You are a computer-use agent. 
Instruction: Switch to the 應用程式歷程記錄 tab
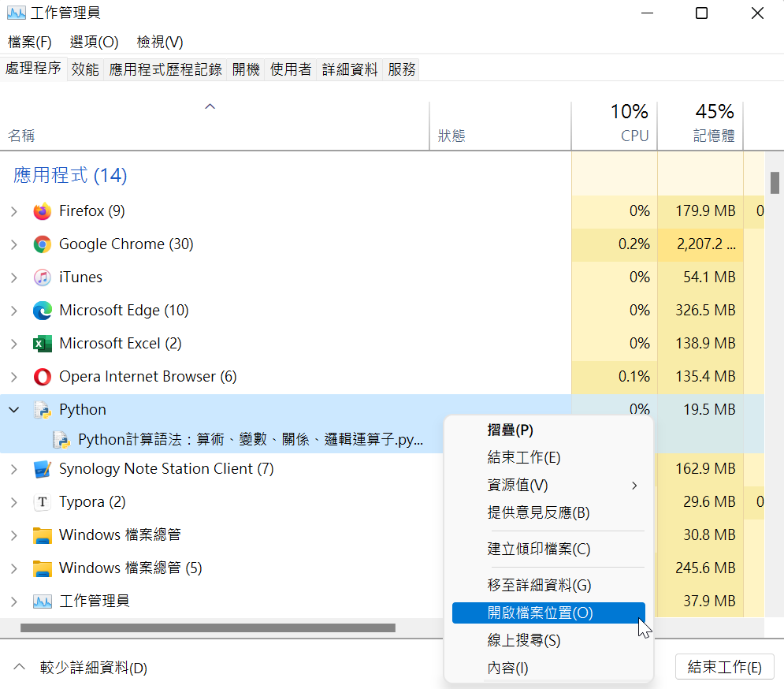(x=165, y=69)
